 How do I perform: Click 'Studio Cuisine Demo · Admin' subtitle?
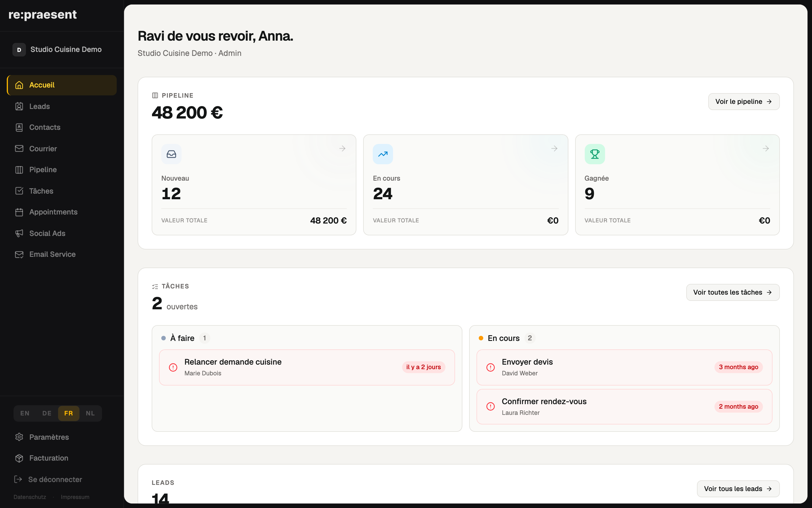pyautogui.click(x=189, y=53)
